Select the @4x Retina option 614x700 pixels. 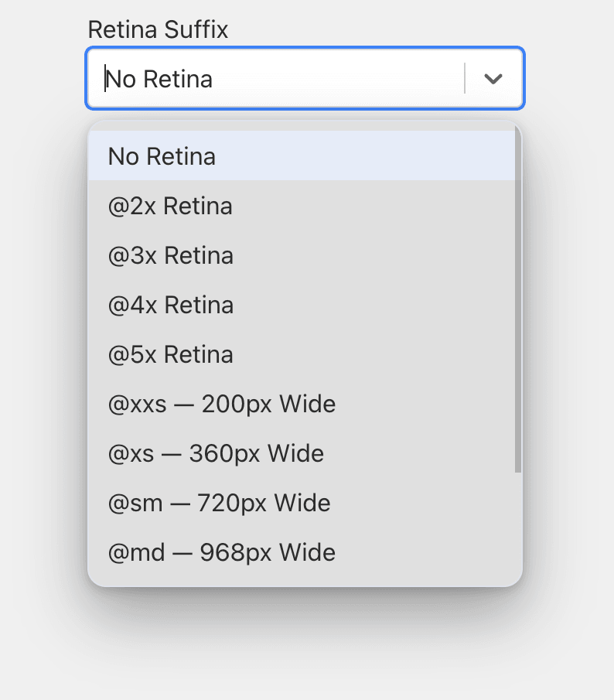click(x=170, y=305)
